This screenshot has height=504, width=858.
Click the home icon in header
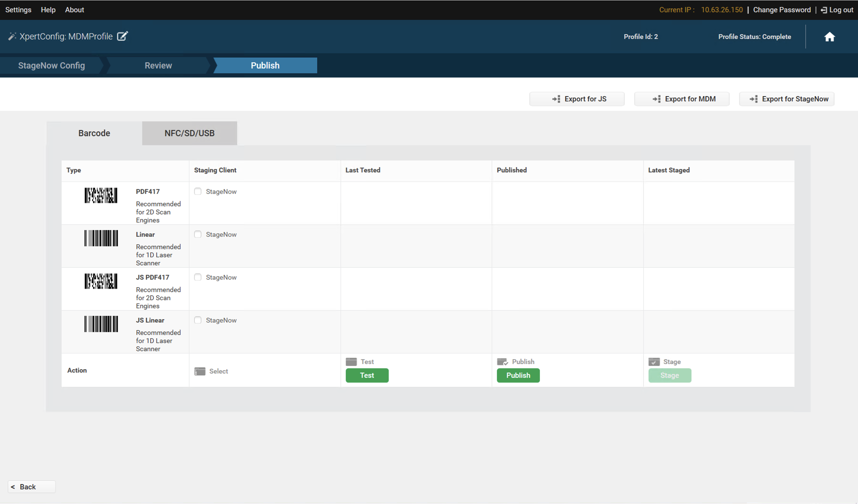tap(829, 37)
